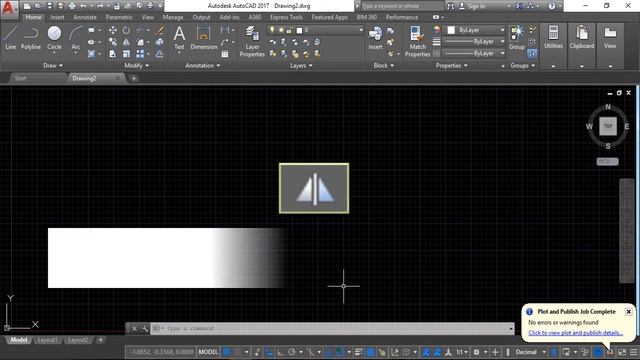Viewport: 640px width, 360px height.
Task: Expand the Block panel dropdown
Action: tap(384, 65)
